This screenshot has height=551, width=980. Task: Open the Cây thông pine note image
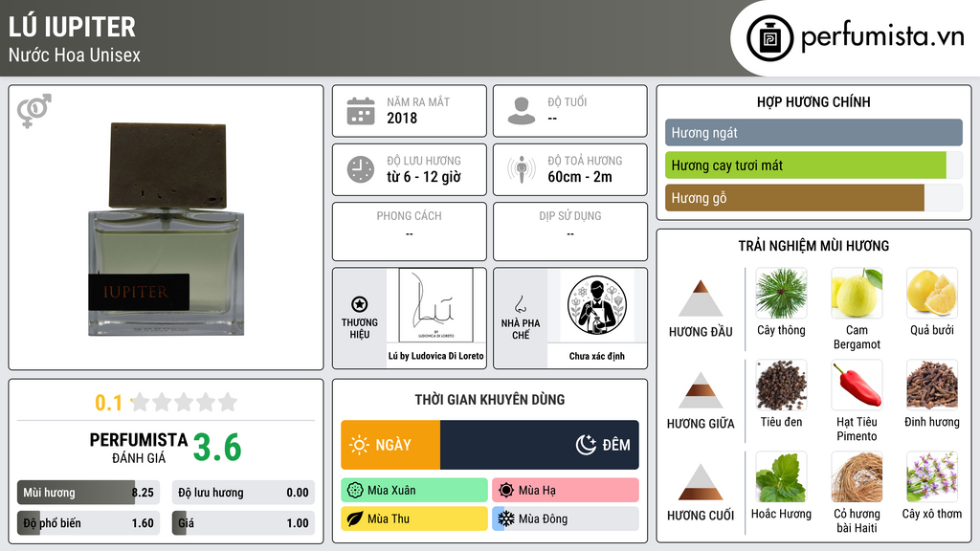[x=781, y=293]
